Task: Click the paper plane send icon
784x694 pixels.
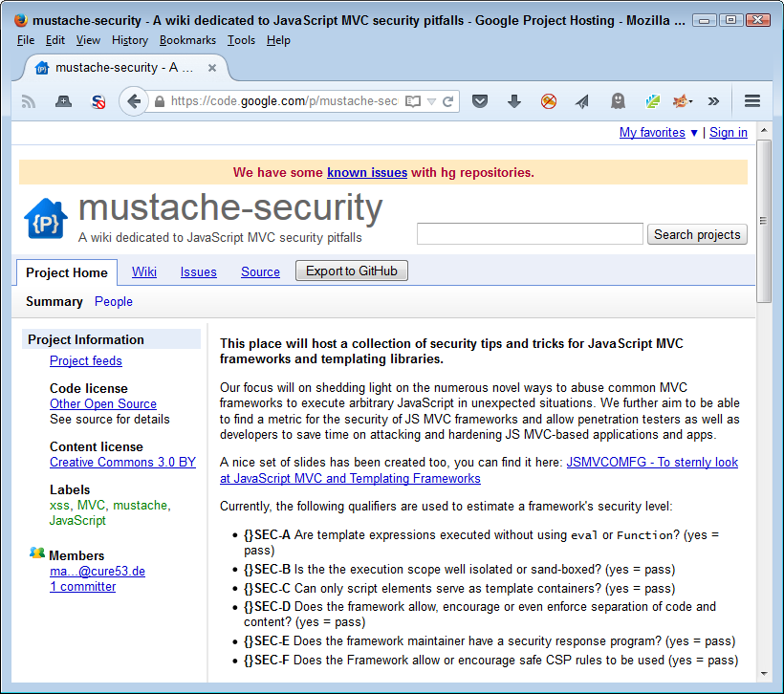Action: (584, 100)
